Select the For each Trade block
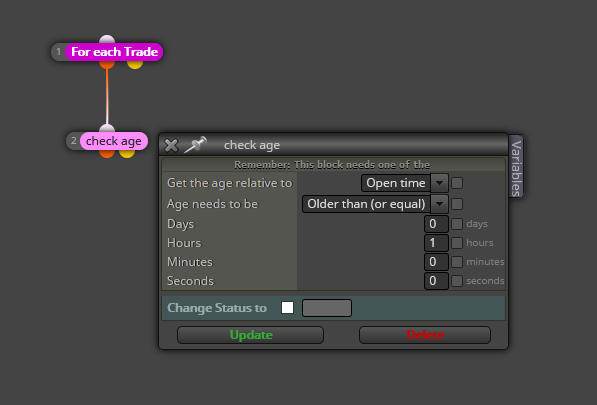Viewport: 597px width, 405px height. [114, 52]
